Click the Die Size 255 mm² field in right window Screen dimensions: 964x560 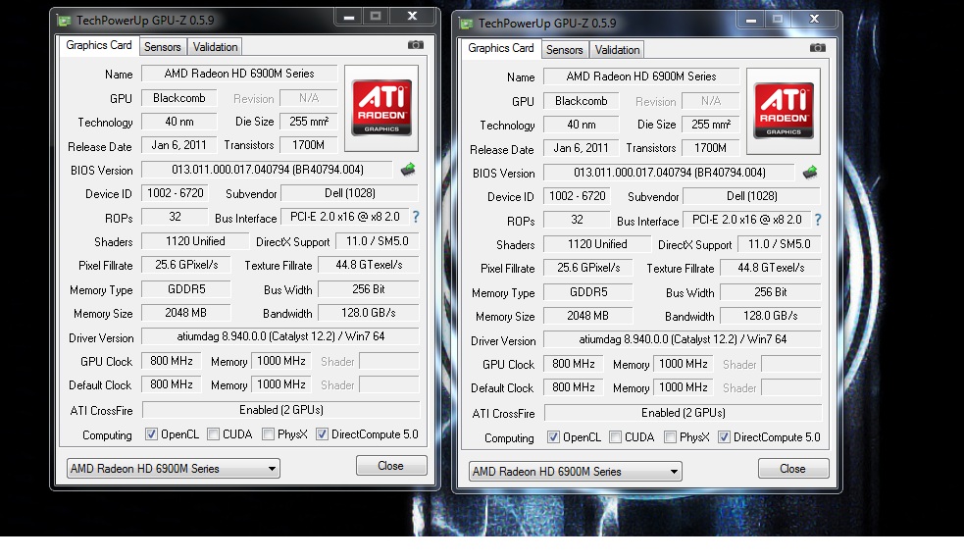pos(711,125)
